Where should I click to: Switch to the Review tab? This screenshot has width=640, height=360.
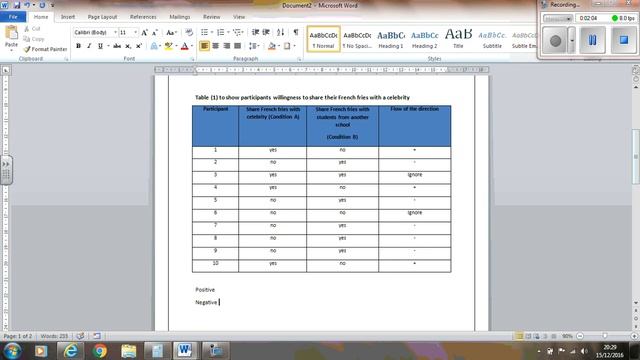point(211,17)
